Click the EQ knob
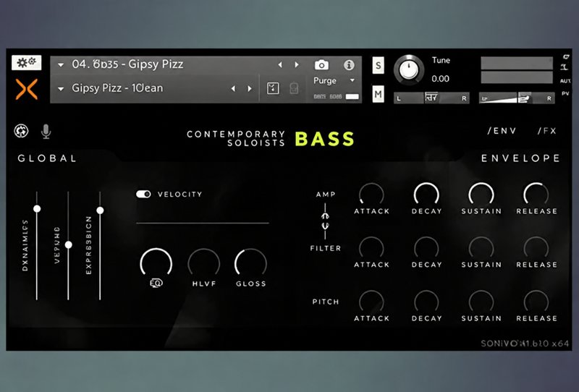This screenshot has height=392, width=579. point(156,263)
